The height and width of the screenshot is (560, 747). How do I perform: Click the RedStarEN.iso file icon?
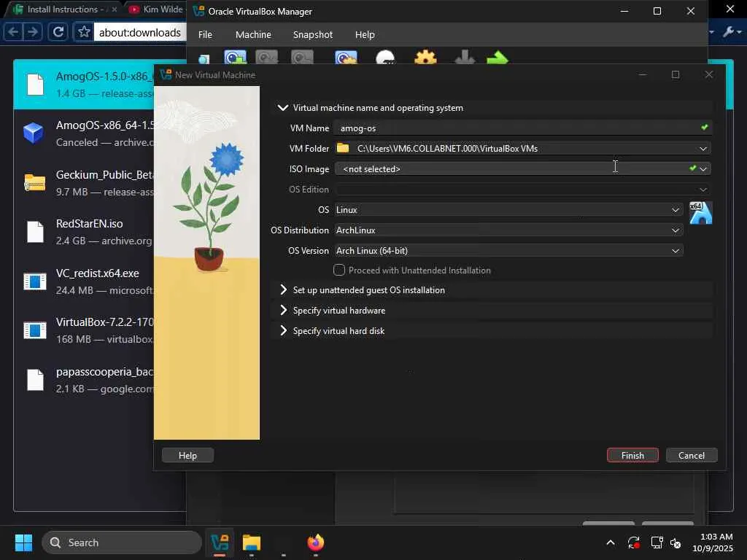[x=35, y=232]
